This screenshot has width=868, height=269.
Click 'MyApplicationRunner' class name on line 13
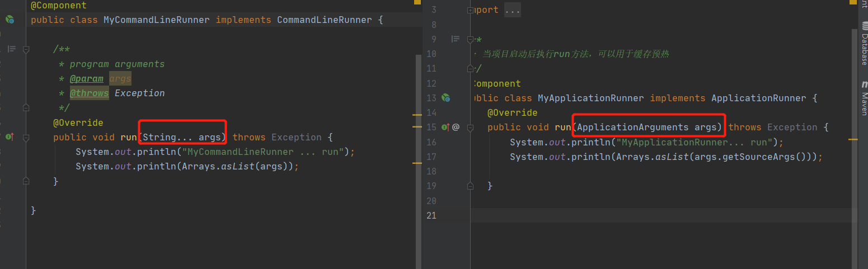coord(591,98)
